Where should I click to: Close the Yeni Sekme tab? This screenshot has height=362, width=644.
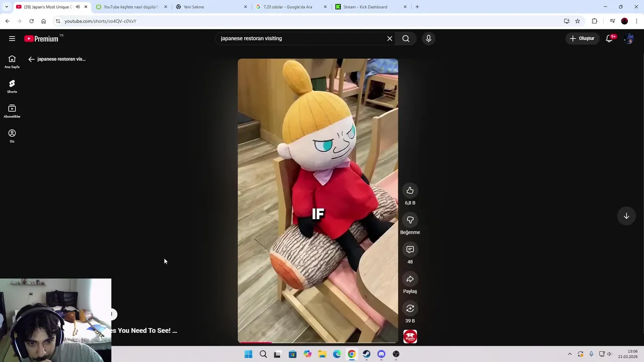tap(246, 7)
